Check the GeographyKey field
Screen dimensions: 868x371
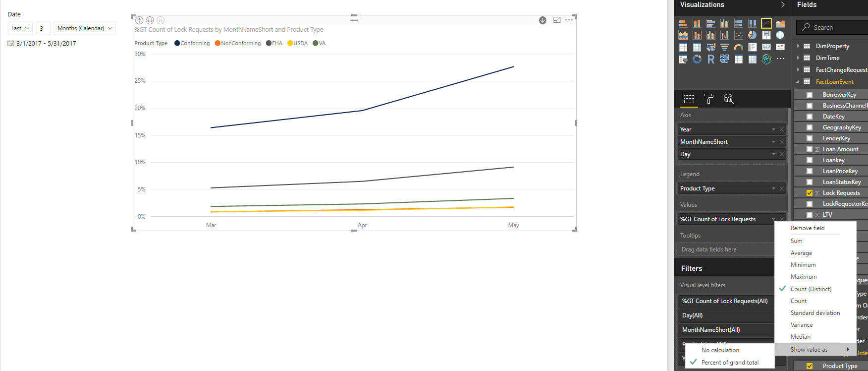810,127
